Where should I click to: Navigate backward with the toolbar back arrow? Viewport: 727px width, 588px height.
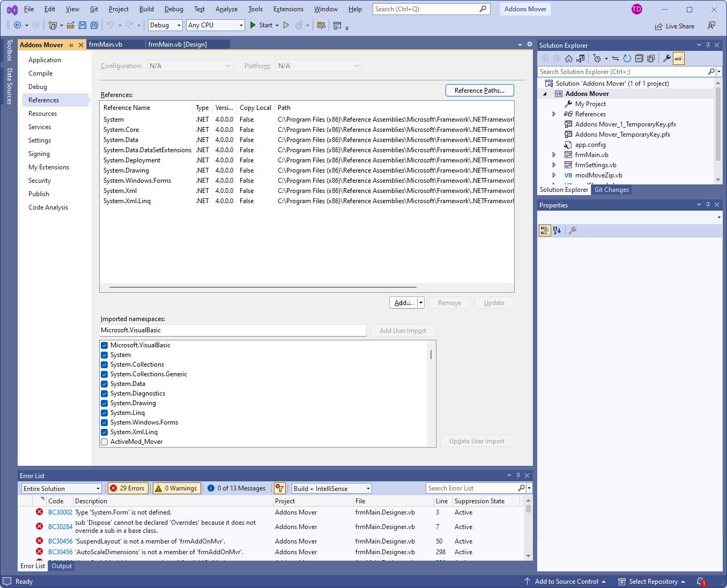(18, 25)
